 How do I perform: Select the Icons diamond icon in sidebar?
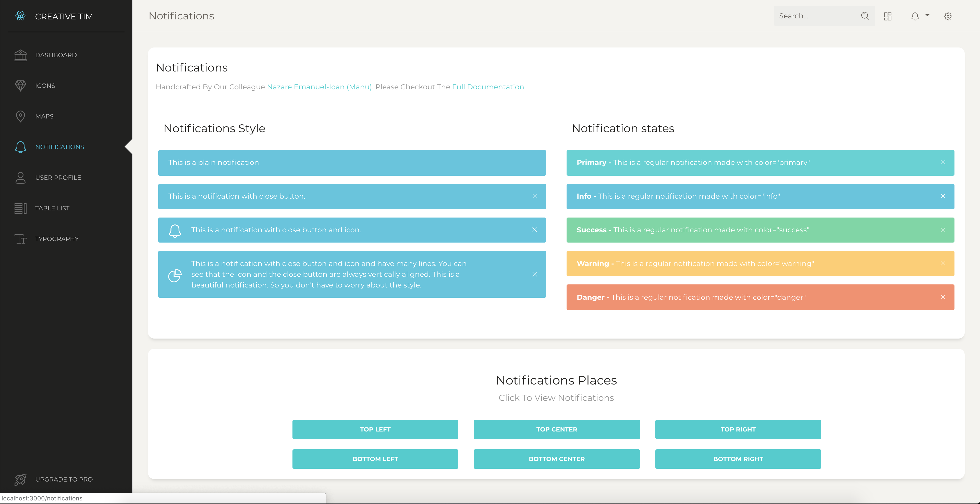[x=20, y=86]
